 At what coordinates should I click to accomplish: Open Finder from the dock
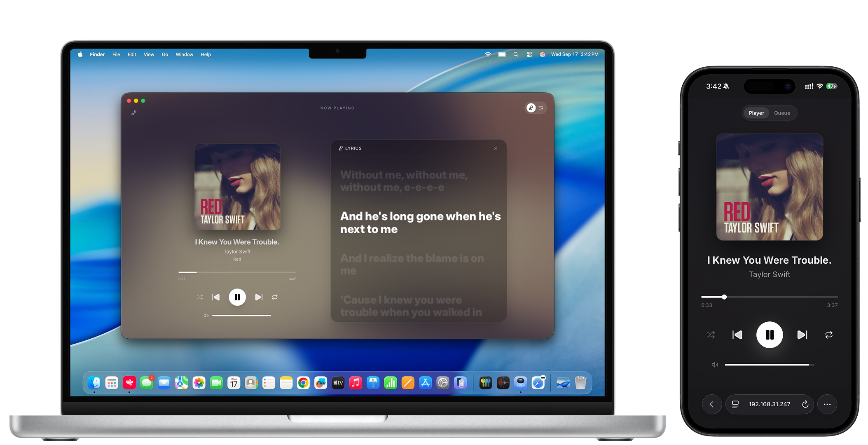pyautogui.click(x=94, y=383)
